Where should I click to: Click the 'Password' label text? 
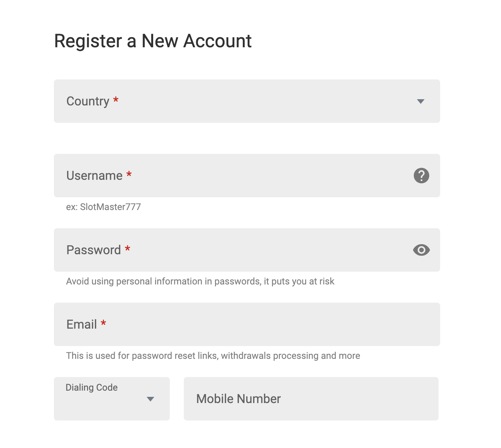93,250
